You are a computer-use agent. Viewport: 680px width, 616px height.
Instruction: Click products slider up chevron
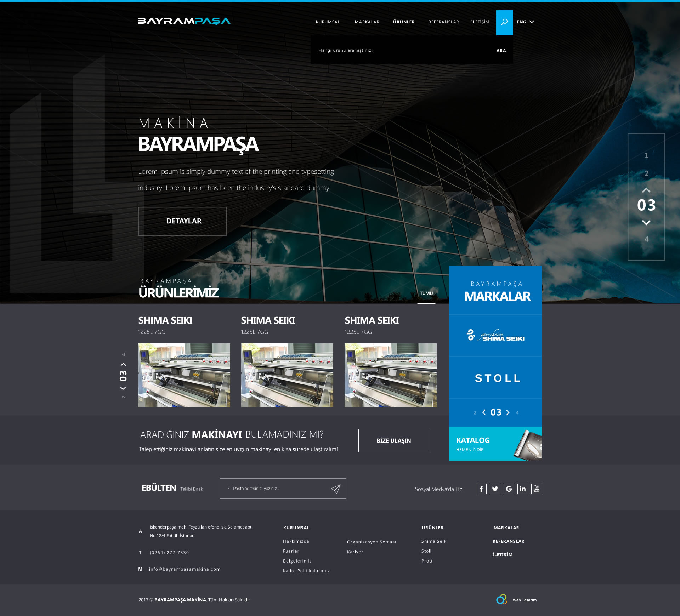coord(123,364)
